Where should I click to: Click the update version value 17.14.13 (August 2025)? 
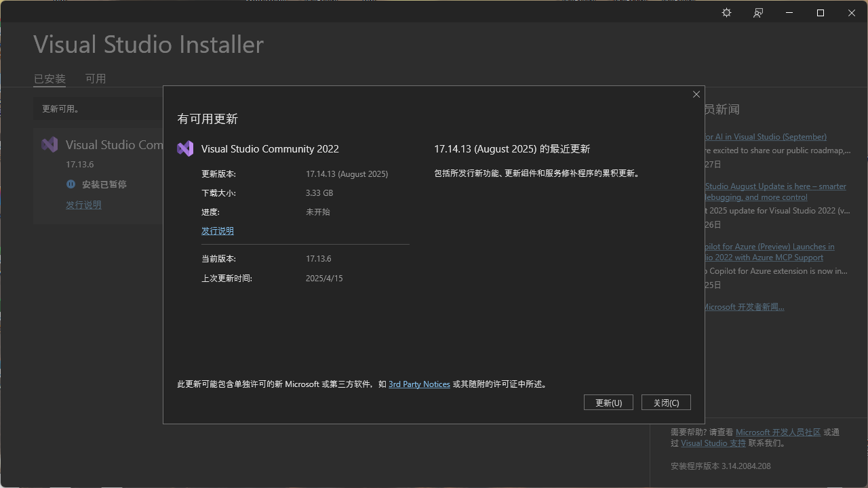point(347,174)
